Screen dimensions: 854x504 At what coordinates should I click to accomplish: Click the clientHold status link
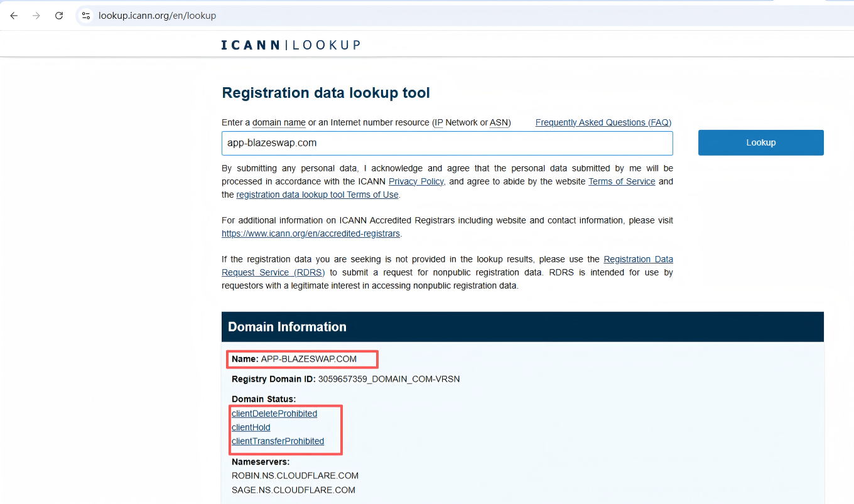[x=251, y=427]
